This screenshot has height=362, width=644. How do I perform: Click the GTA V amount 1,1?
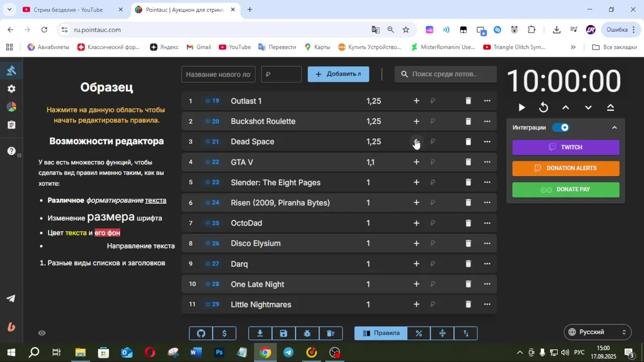pos(370,162)
